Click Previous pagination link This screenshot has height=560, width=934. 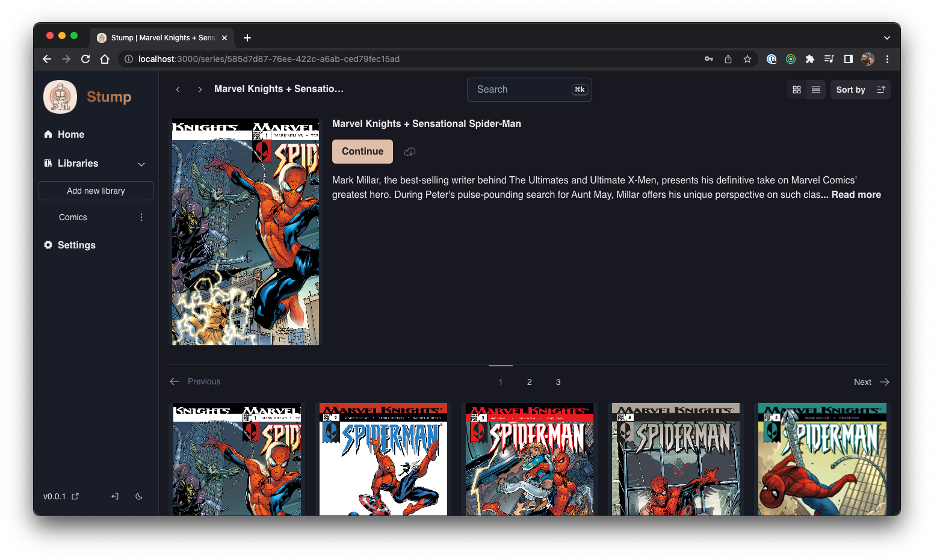195,381
